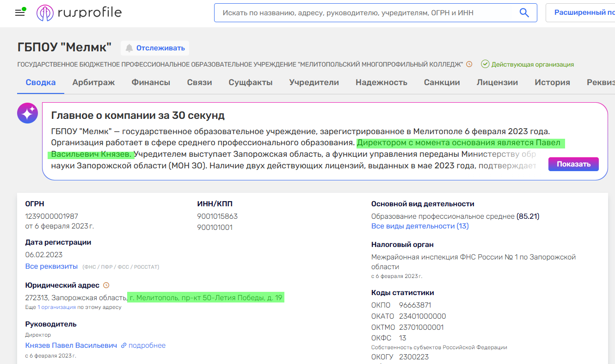Screen dimensions: 615x364
Task: Click the search magnifier icon
Action: point(524,12)
